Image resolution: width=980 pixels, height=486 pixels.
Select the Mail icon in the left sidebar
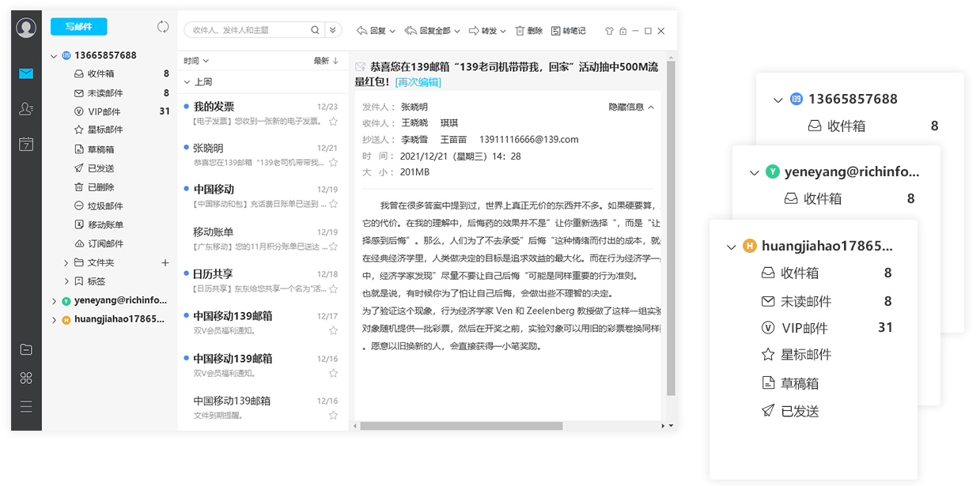pos(26,73)
